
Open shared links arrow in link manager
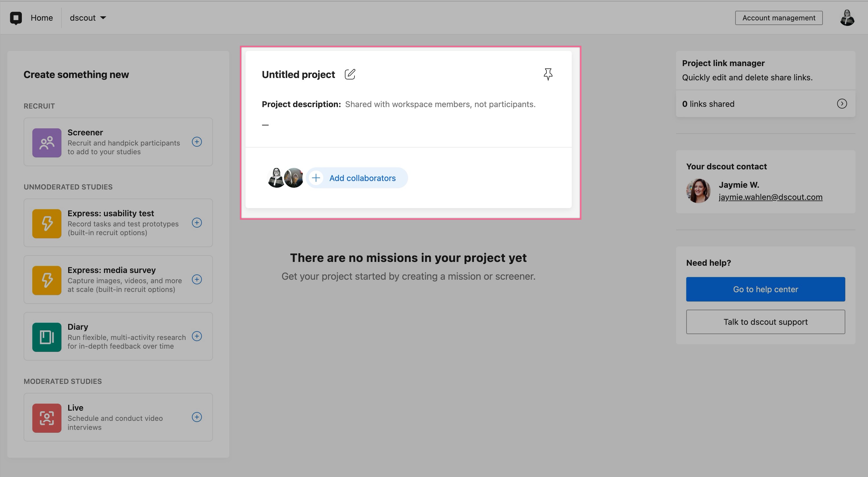pyautogui.click(x=842, y=104)
